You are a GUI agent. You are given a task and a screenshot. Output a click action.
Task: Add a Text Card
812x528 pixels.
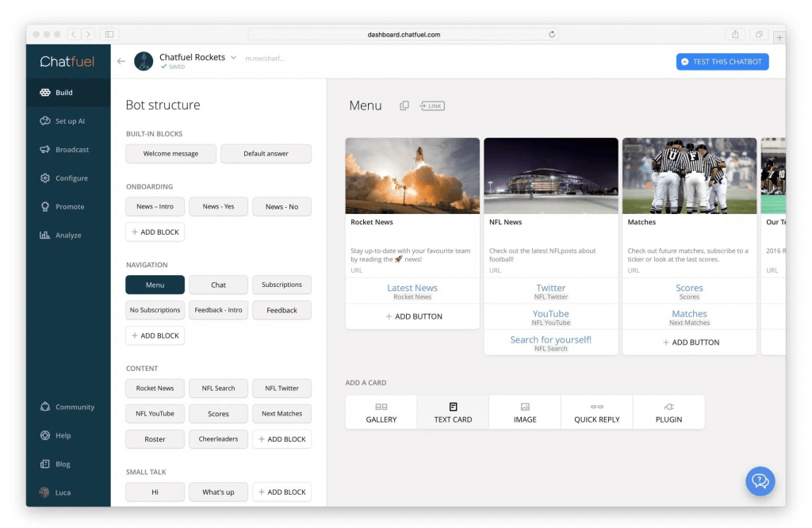tap(453, 412)
